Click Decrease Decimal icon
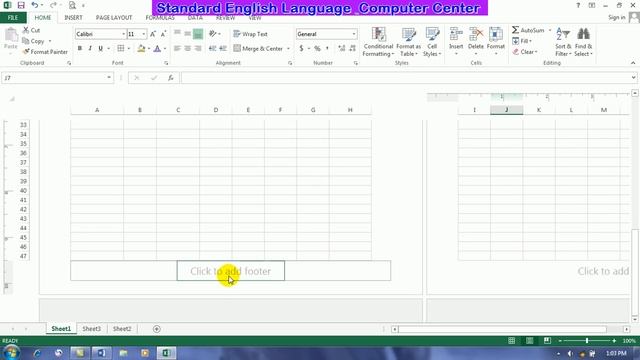Screen dimensions: 640x360 tap(352, 49)
